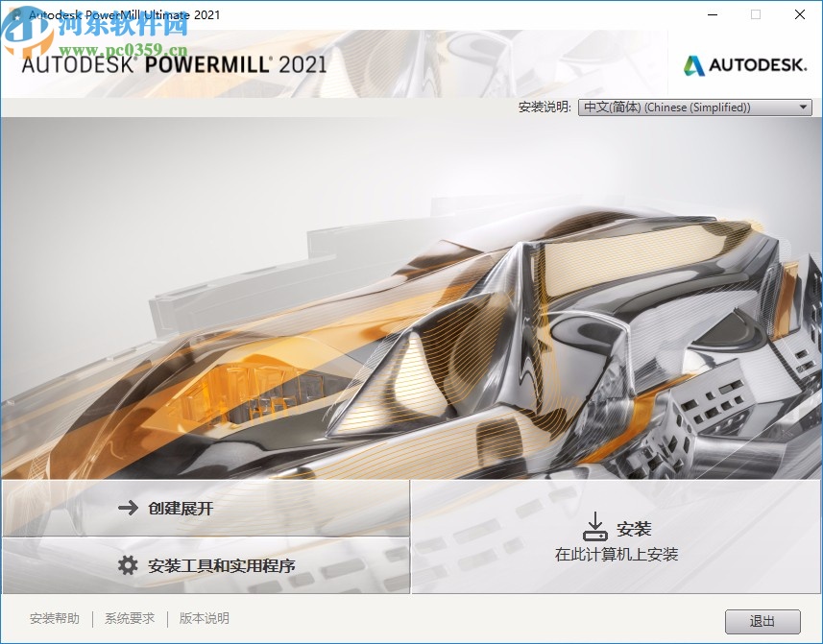Select the 中文(简体) language combo box
Screen dimensions: 823x644
click(693, 107)
